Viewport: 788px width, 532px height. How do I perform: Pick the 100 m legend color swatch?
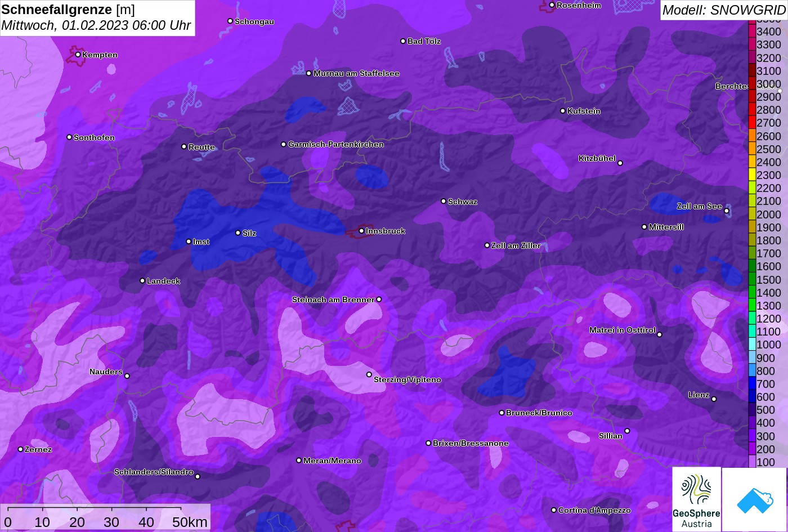pos(752,462)
